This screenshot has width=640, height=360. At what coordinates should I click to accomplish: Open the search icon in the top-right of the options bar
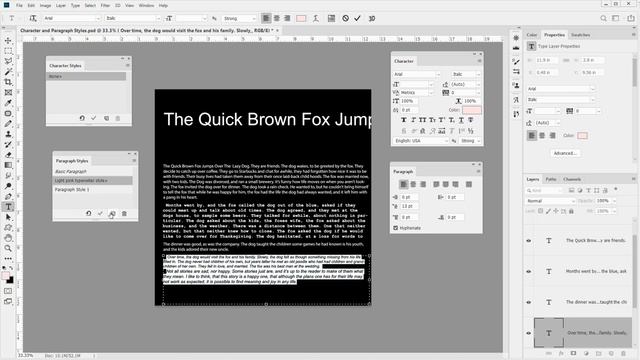point(603,18)
